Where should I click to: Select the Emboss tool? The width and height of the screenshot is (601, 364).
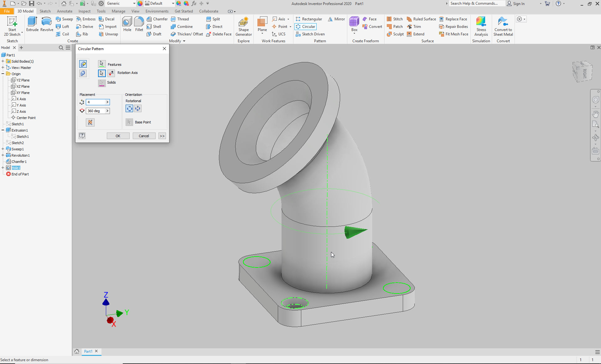coord(86,19)
